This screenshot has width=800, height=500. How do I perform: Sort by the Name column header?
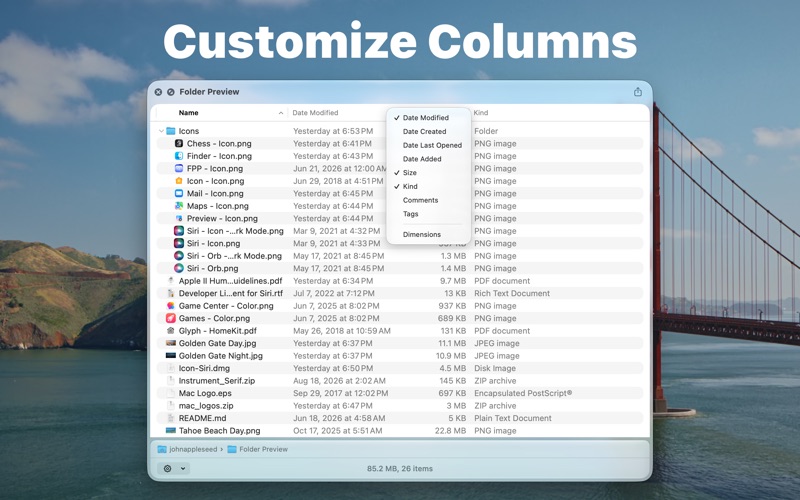click(188, 113)
